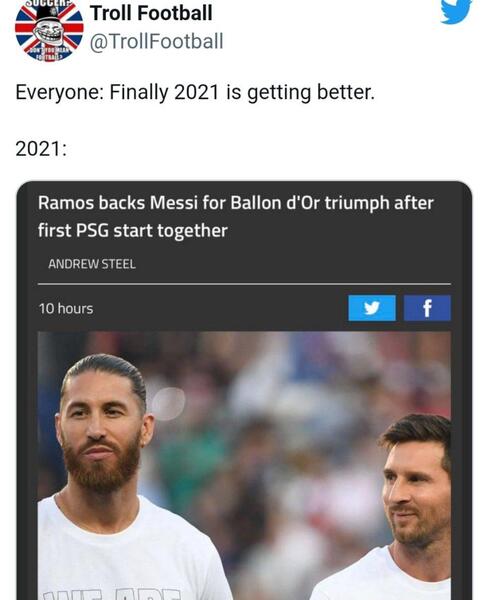Click the lettering on the white t-shirt
484x600 pixels.
pyautogui.click(x=111, y=594)
